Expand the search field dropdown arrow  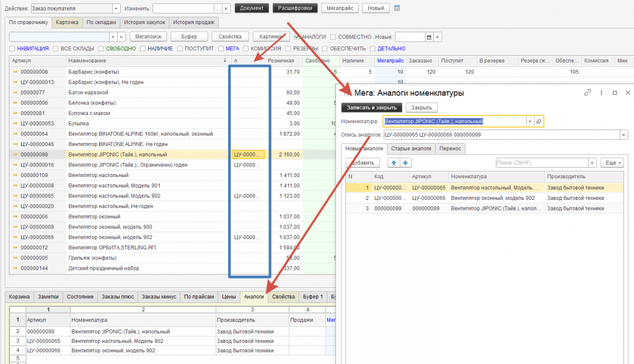click(113, 37)
